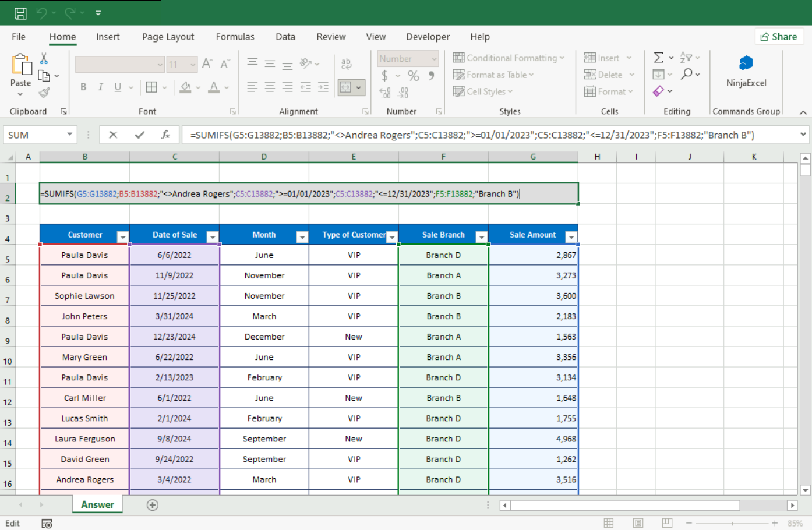Image resolution: width=812 pixels, height=530 pixels.
Task: Increase font size with the A-up icon
Action: 207,64
